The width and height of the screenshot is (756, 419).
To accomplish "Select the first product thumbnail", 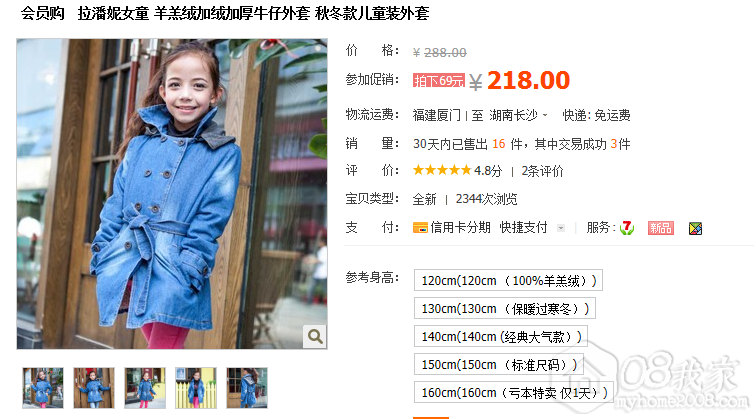I will point(43,388).
